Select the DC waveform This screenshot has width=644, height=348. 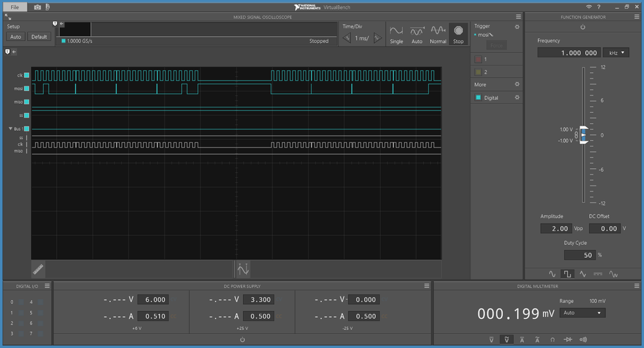[598, 274]
